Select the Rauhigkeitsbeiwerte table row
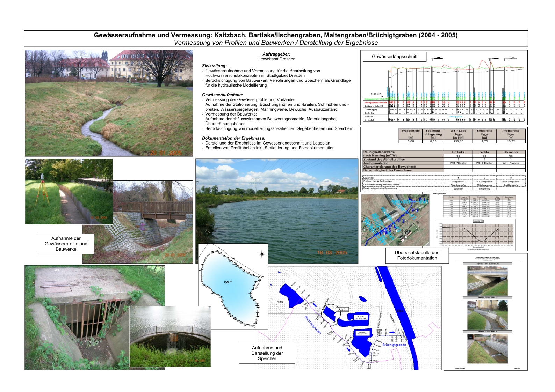 [x=402, y=154]
